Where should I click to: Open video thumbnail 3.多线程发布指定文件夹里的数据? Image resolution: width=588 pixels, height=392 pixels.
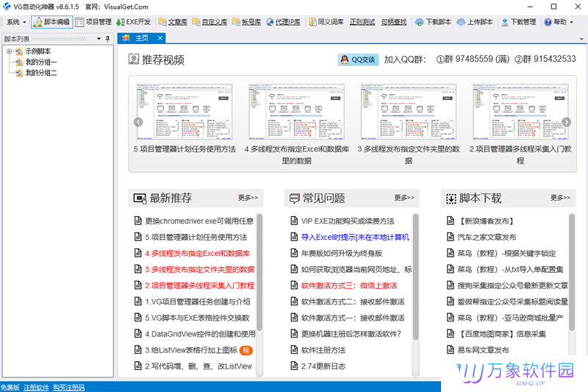coord(409,113)
